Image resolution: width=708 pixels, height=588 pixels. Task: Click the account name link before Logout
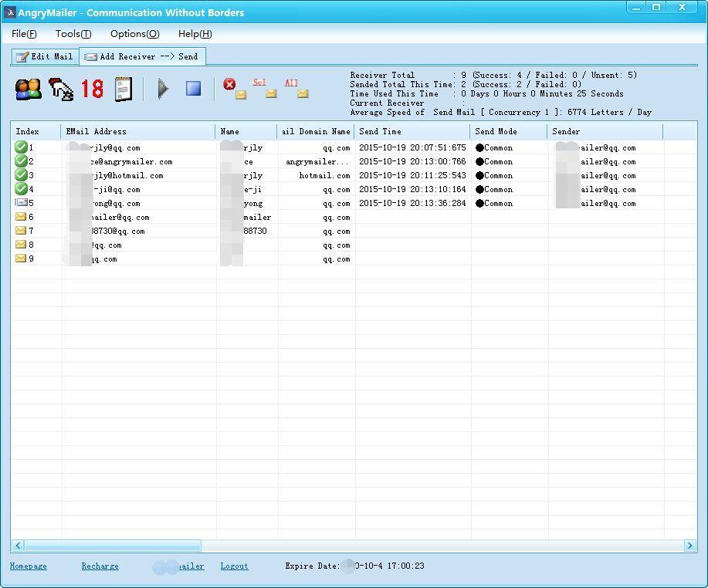pos(179,566)
